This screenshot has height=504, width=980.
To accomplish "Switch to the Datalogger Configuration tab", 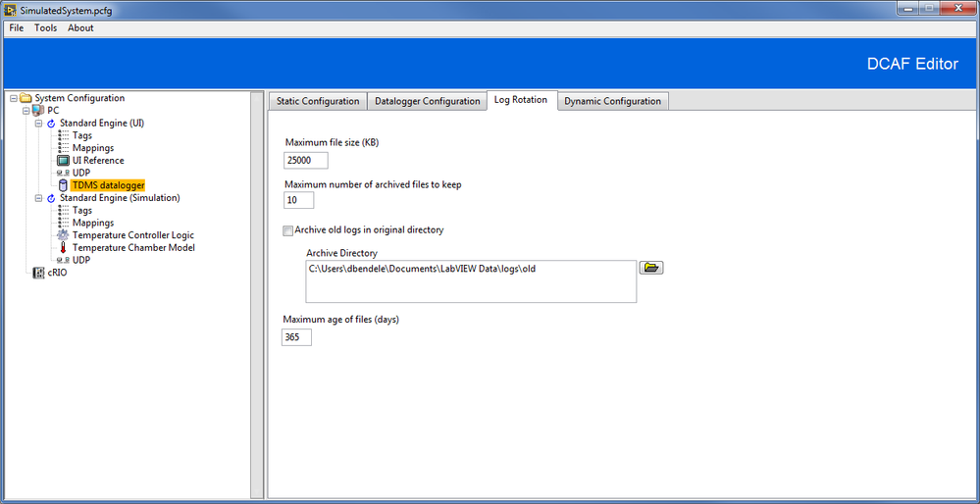I will point(428,101).
